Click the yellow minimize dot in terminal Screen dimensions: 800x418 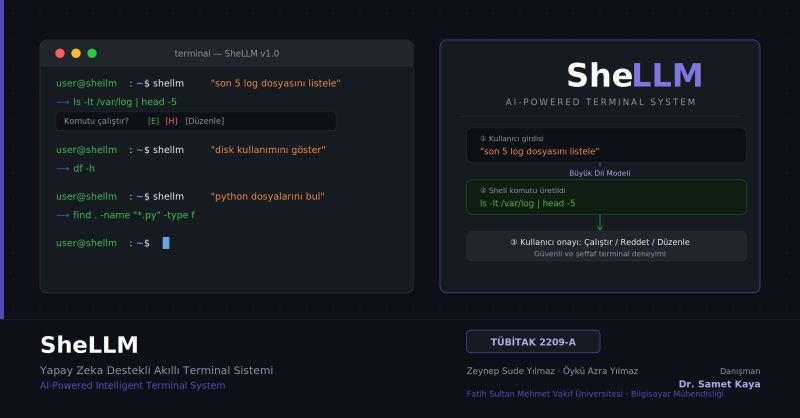pos(76,53)
